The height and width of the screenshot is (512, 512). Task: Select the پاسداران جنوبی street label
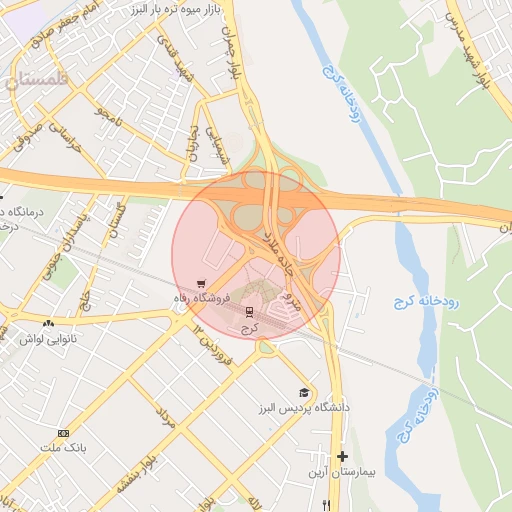point(65,246)
